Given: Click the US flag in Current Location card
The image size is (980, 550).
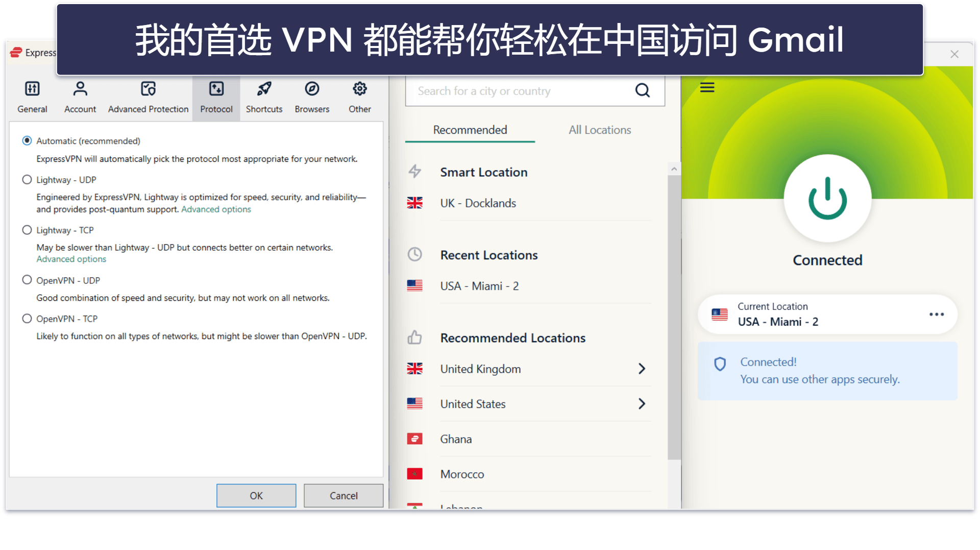Looking at the screenshot, I should 720,314.
